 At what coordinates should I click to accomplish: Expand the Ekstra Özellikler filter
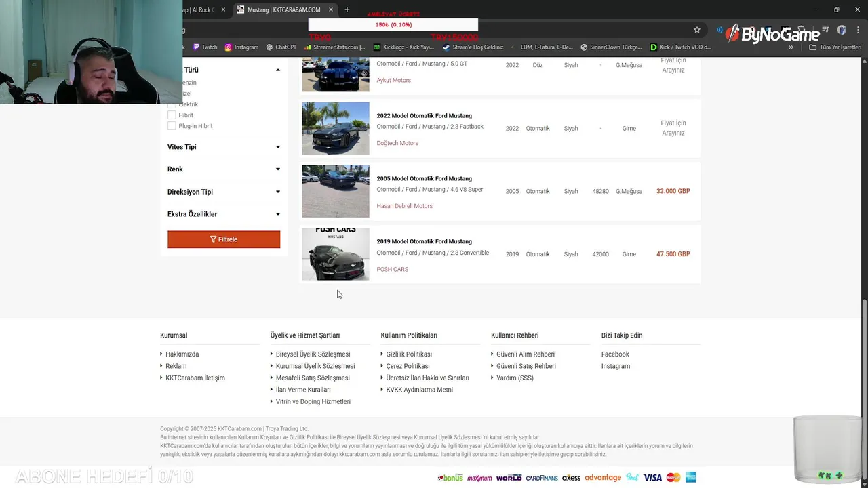(x=224, y=214)
